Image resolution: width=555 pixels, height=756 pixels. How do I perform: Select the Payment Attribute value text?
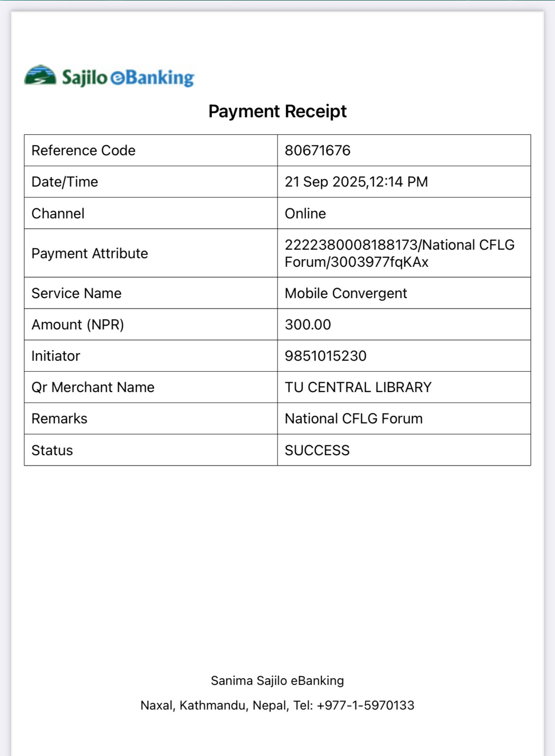pyautogui.click(x=399, y=253)
